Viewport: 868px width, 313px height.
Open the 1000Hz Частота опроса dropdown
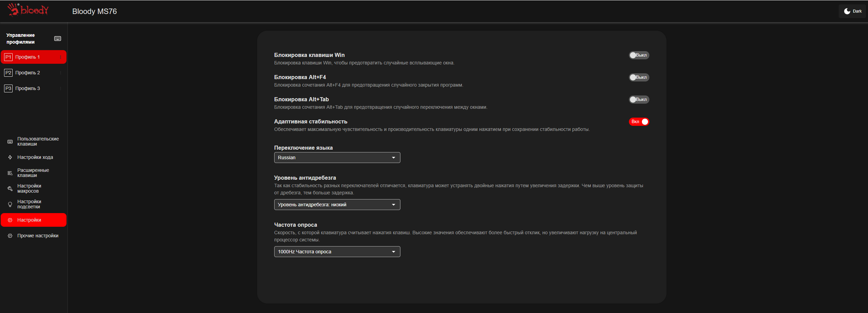point(337,252)
